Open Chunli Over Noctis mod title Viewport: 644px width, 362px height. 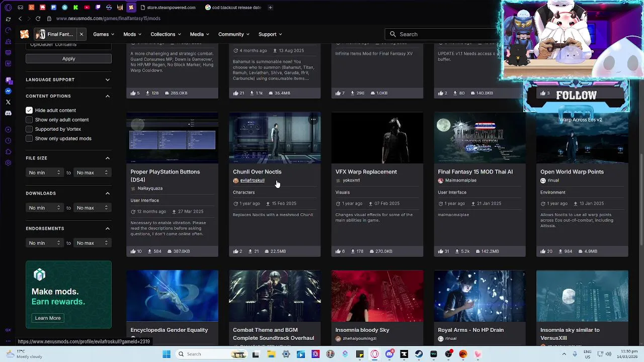point(257,172)
